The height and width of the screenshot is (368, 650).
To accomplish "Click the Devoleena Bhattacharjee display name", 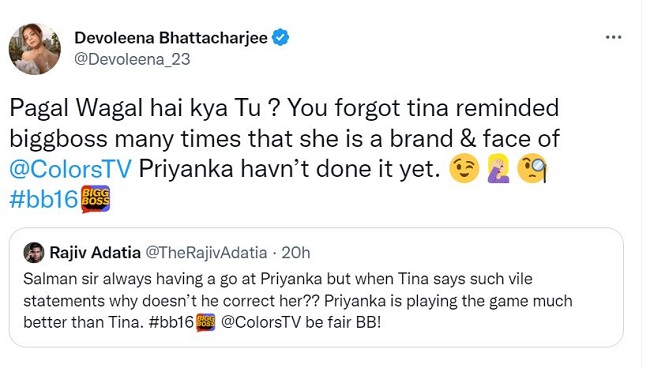I will pyautogui.click(x=171, y=38).
